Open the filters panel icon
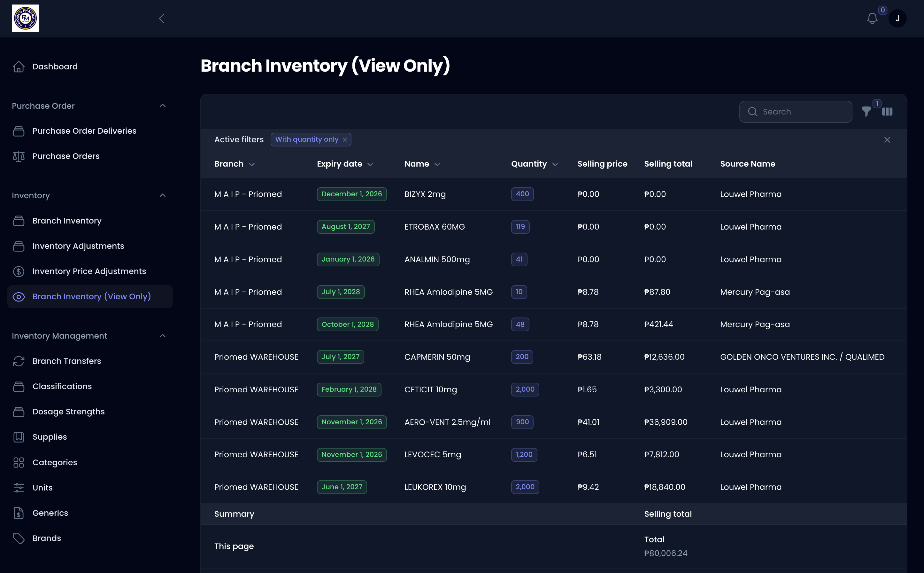Screen dimensions: 924x573 click(x=866, y=111)
